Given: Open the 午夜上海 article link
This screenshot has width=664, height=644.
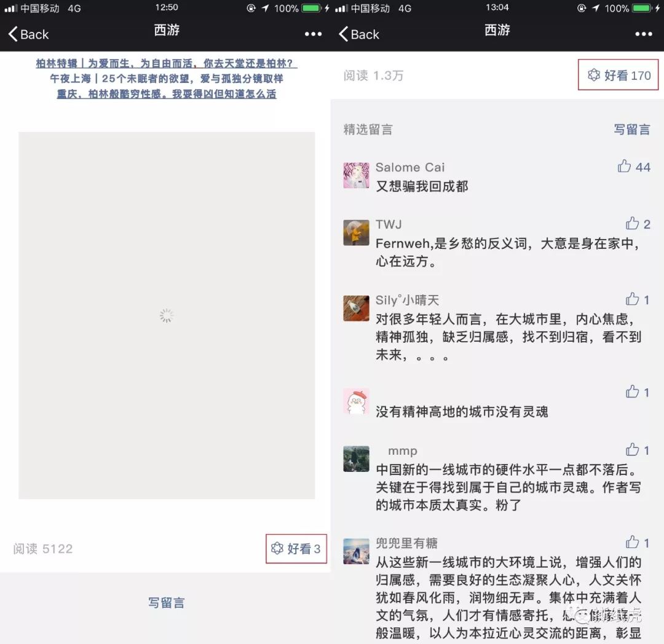Looking at the screenshot, I should (166, 79).
